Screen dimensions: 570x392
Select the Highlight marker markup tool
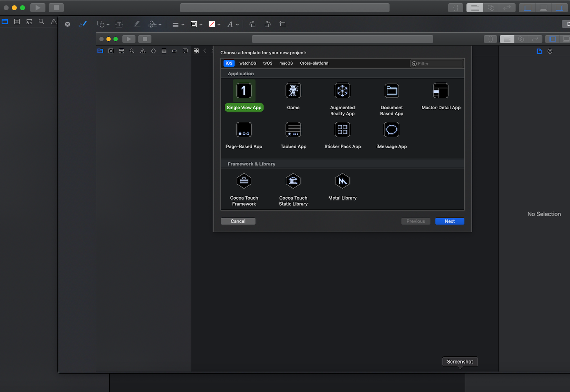[137, 24]
